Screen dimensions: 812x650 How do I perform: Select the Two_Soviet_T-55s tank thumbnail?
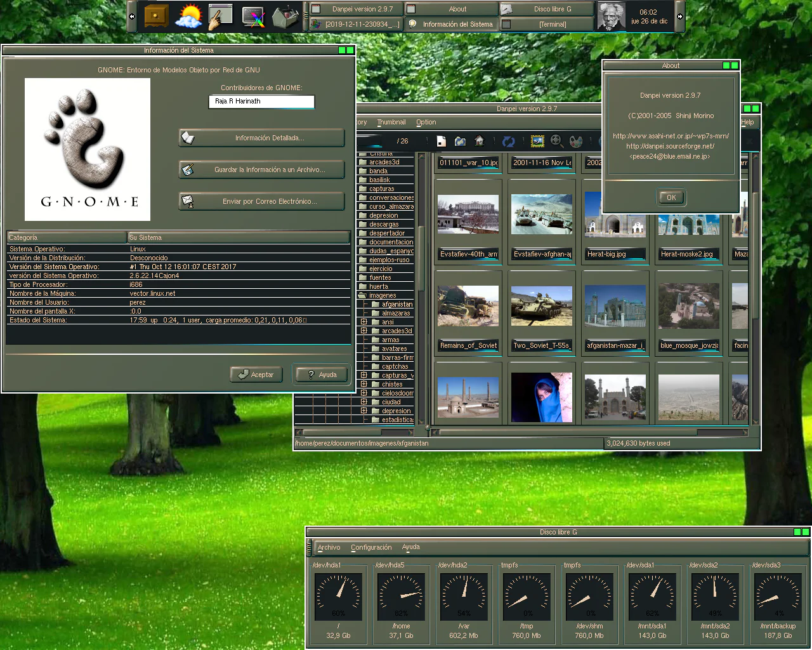tap(541, 306)
